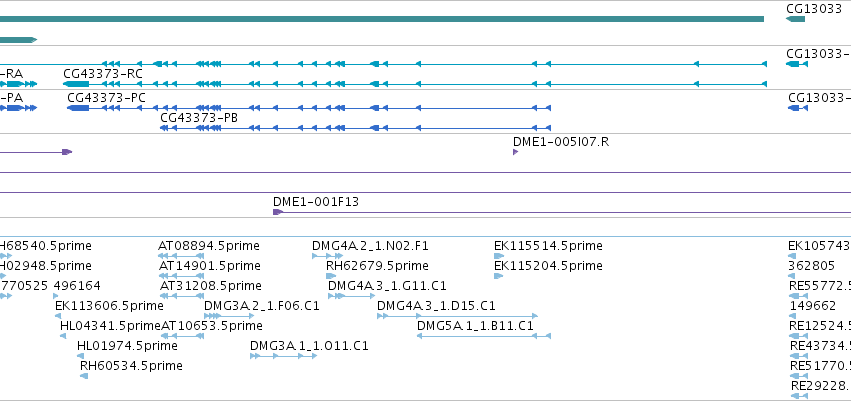Image resolution: width=851 pixels, height=401 pixels.
Task: Select the DMG3A.1_1.O11.C1 label
Action: click(309, 346)
